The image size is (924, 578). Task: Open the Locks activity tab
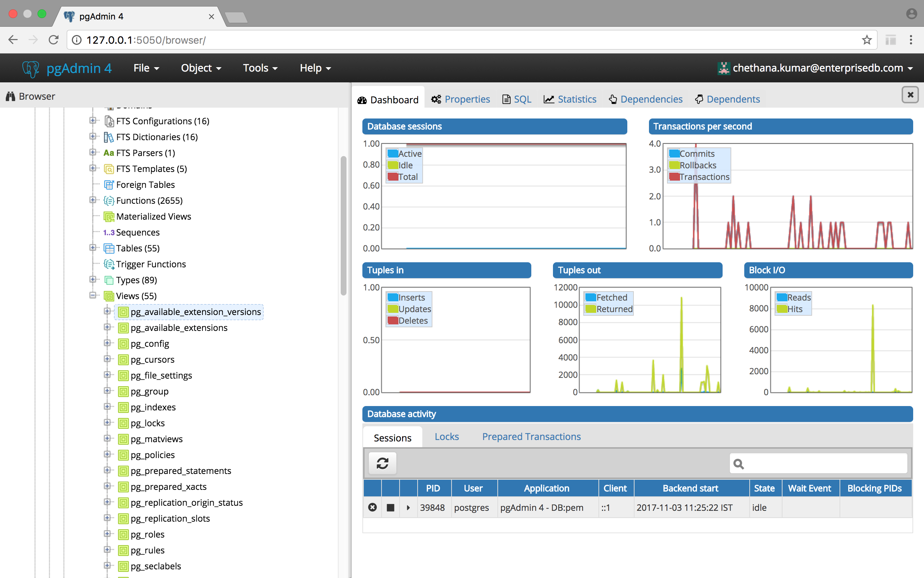[x=447, y=437]
